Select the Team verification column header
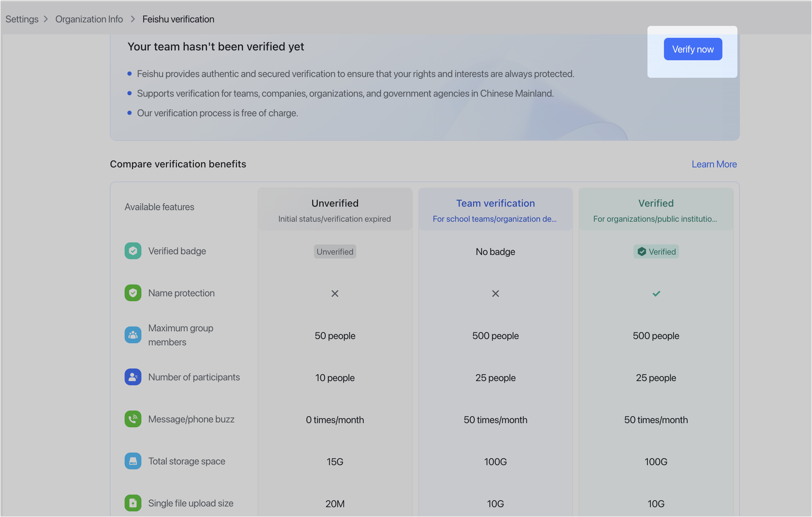 [495, 203]
